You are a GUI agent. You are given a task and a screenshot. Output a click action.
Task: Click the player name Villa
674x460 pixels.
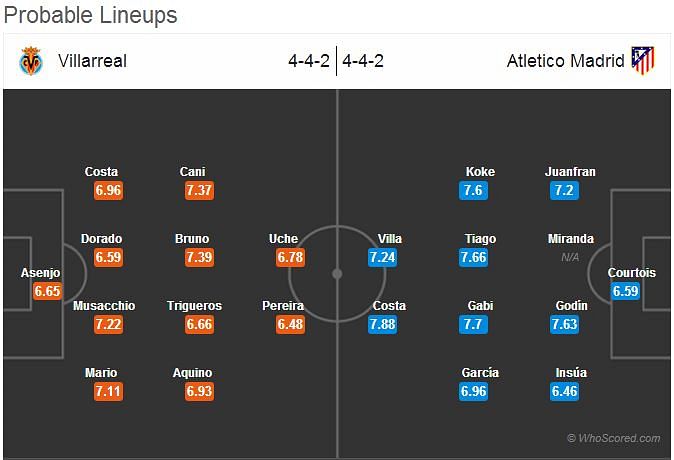pyautogui.click(x=389, y=239)
